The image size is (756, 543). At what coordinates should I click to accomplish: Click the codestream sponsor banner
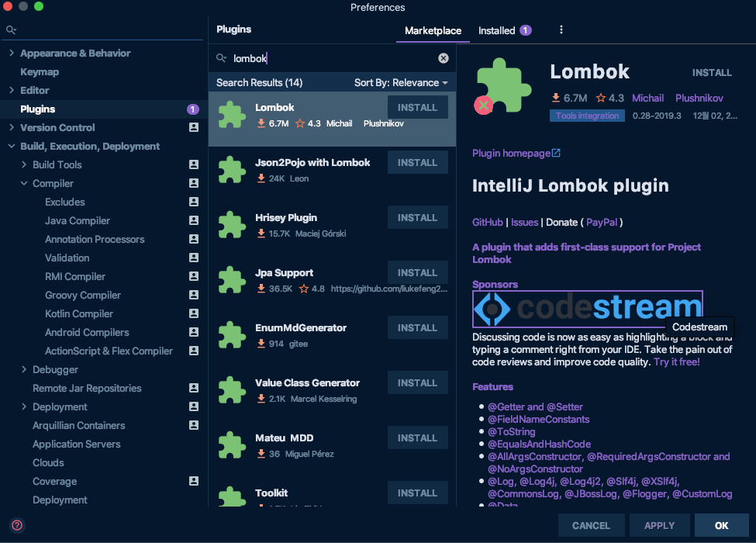pos(587,309)
